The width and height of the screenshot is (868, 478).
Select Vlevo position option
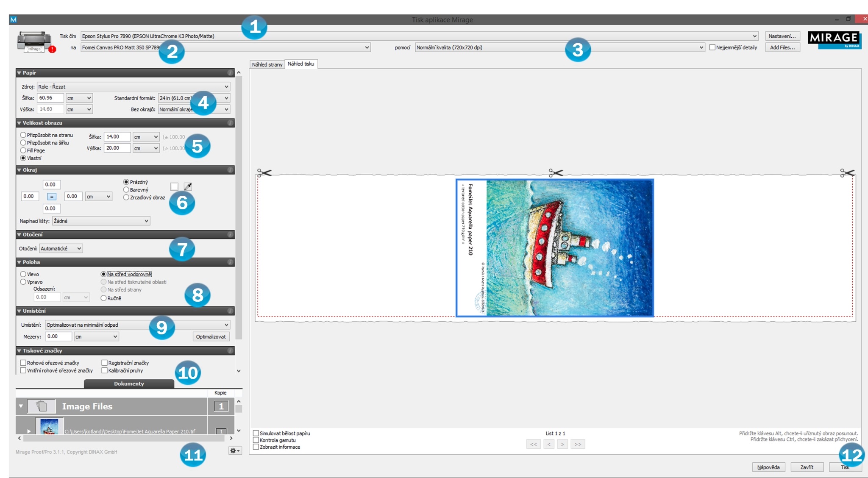coord(23,274)
